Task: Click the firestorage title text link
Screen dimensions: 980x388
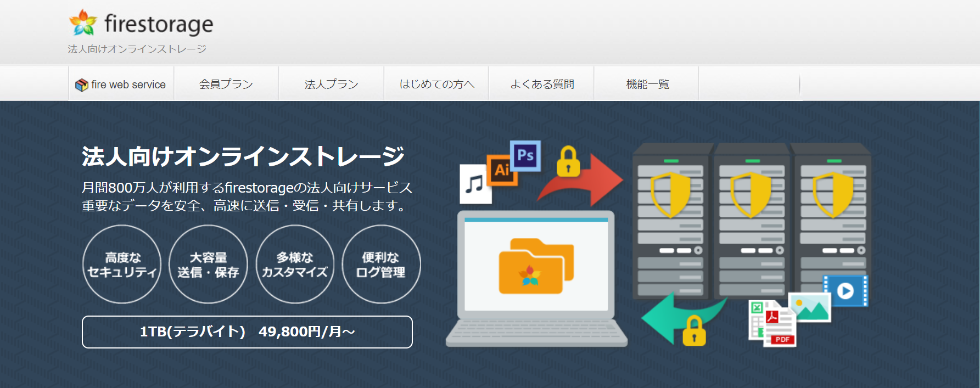Action: (159, 24)
